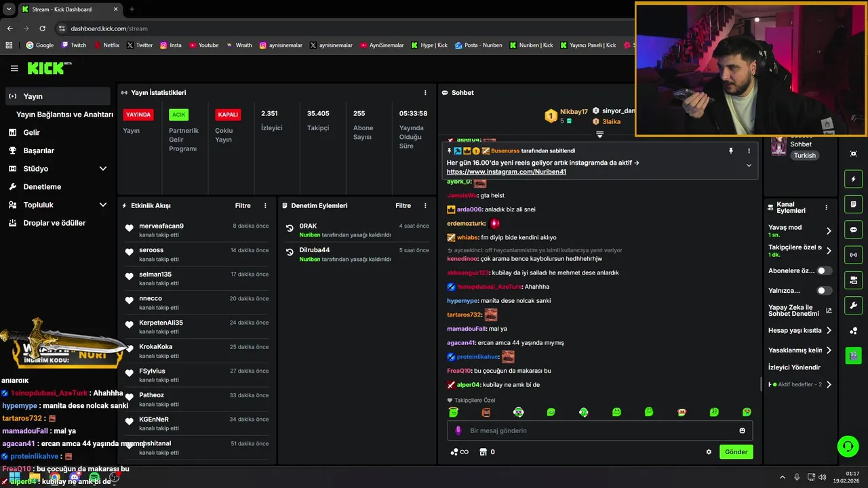The height and width of the screenshot is (488, 868).
Task: Undo ban action for ORAK
Action: [x=290, y=229]
